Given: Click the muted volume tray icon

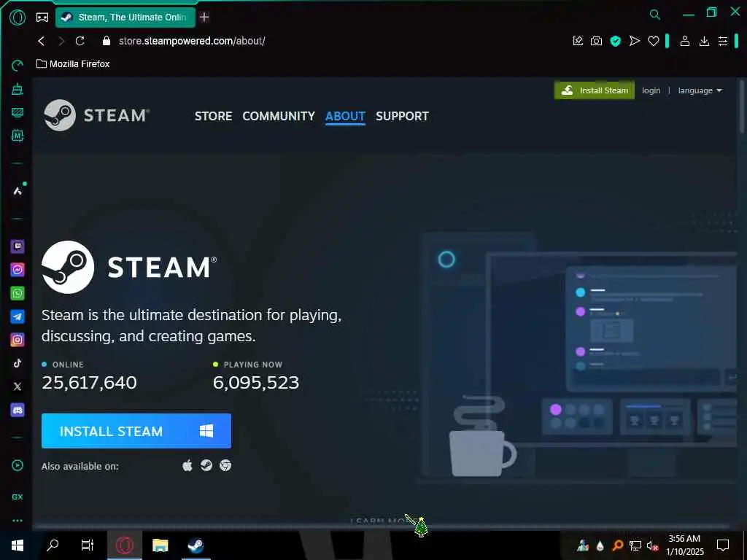Looking at the screenshot, I should [652, 545].
